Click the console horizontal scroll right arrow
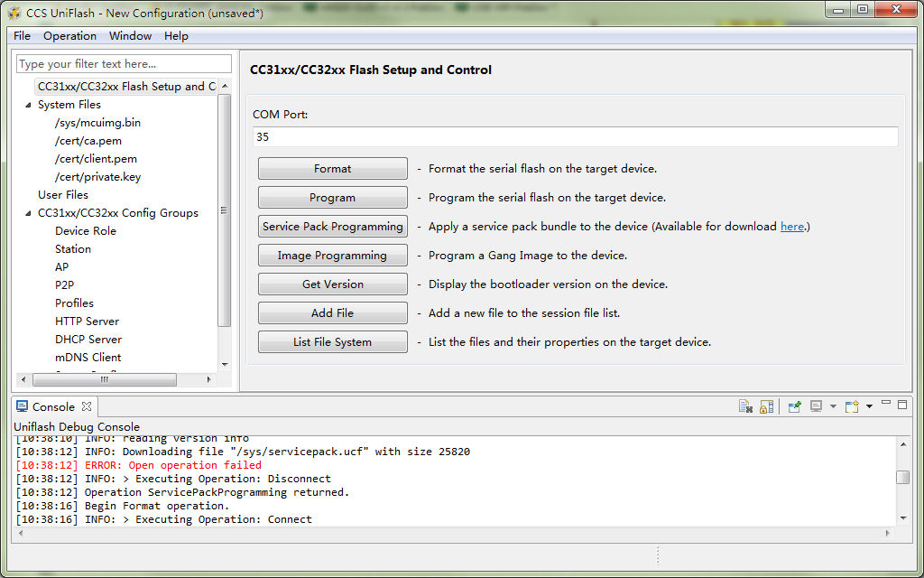924x578 pixels. pos(888,533)
